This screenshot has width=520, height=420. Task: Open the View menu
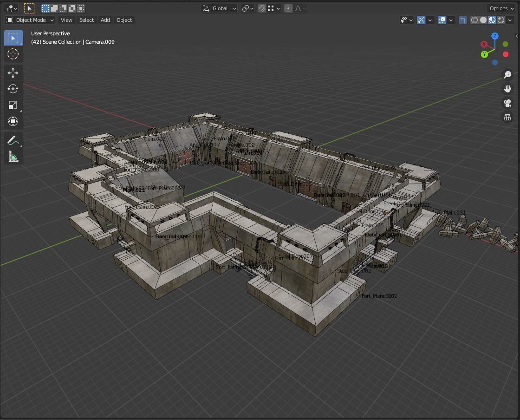click(x=66, y=20)
